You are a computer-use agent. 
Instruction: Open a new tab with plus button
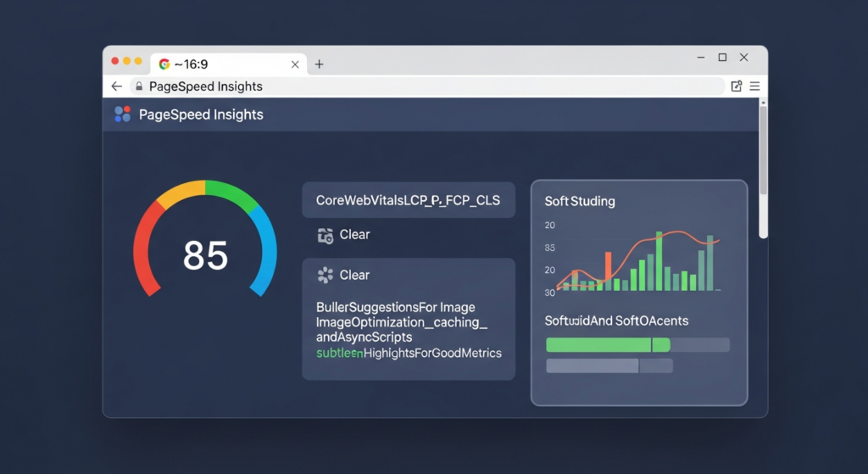point(319,64)
